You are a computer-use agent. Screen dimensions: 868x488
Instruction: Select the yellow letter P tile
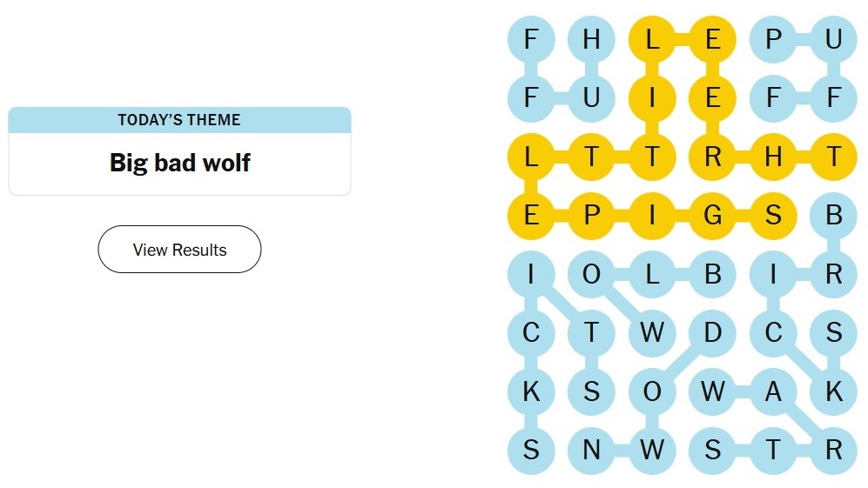pyautogui.click(x=591, y=215)
